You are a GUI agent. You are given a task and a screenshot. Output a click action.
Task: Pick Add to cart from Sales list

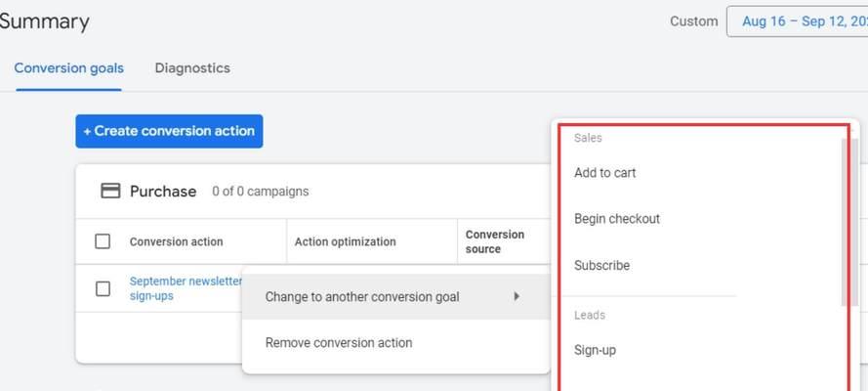click(605, 173)
